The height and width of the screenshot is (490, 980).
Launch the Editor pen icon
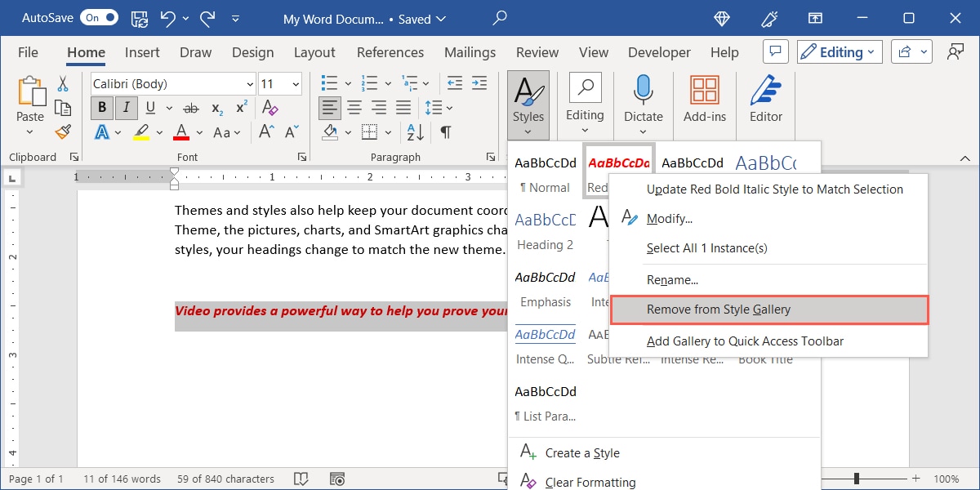[765, 98]
